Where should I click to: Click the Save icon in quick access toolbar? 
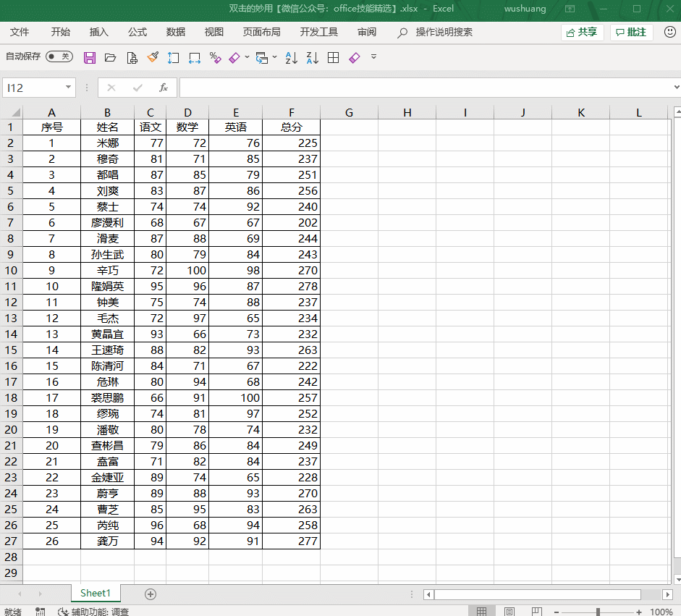pyautogui.click(x=90, y=57)
